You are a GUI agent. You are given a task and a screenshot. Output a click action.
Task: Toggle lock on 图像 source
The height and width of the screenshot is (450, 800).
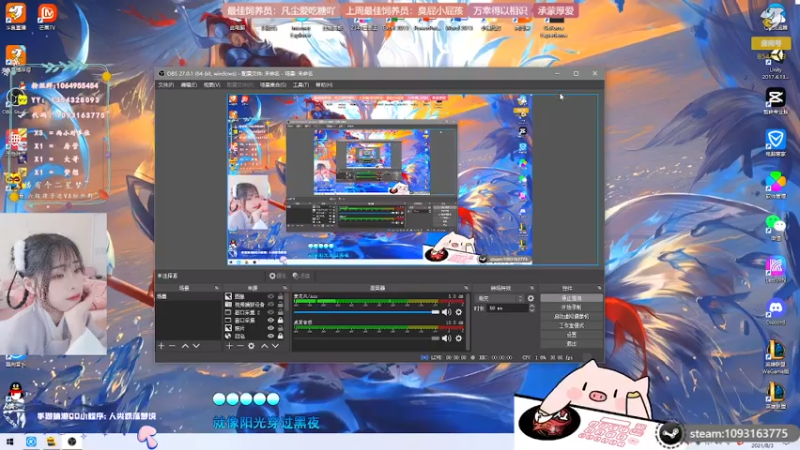coord(280,296)
